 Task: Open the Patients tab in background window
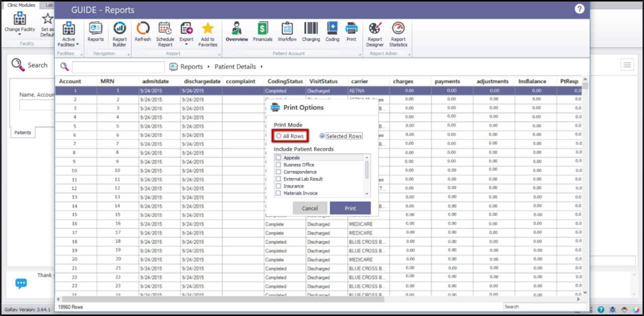[23, 132]
